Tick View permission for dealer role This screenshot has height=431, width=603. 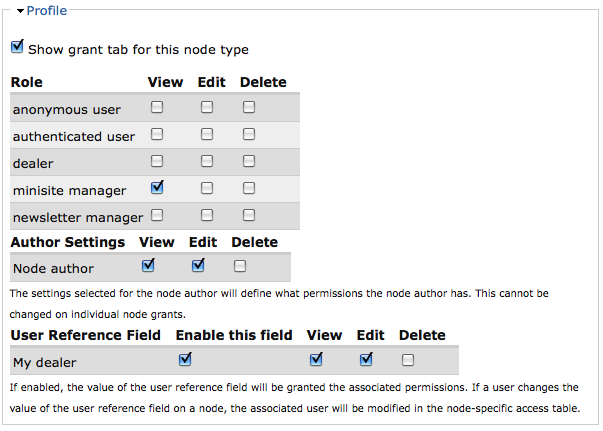(x=157, y=161)
